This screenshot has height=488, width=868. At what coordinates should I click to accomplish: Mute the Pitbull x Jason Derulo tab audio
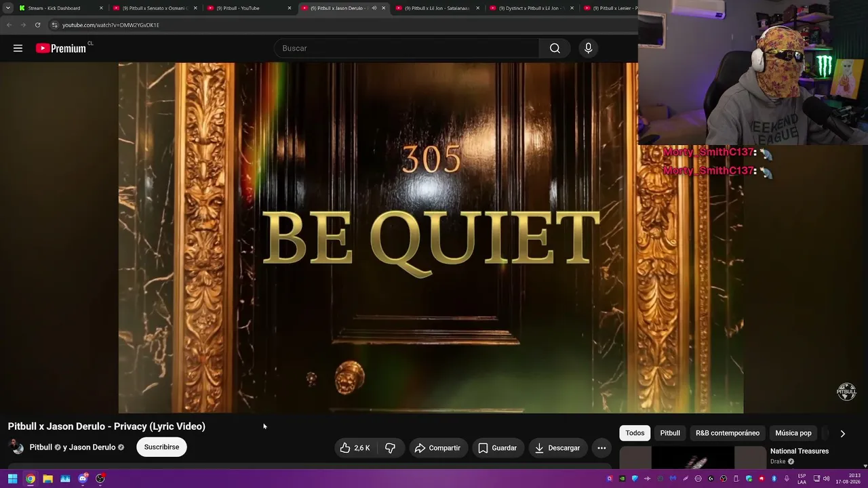coord(374,8)
